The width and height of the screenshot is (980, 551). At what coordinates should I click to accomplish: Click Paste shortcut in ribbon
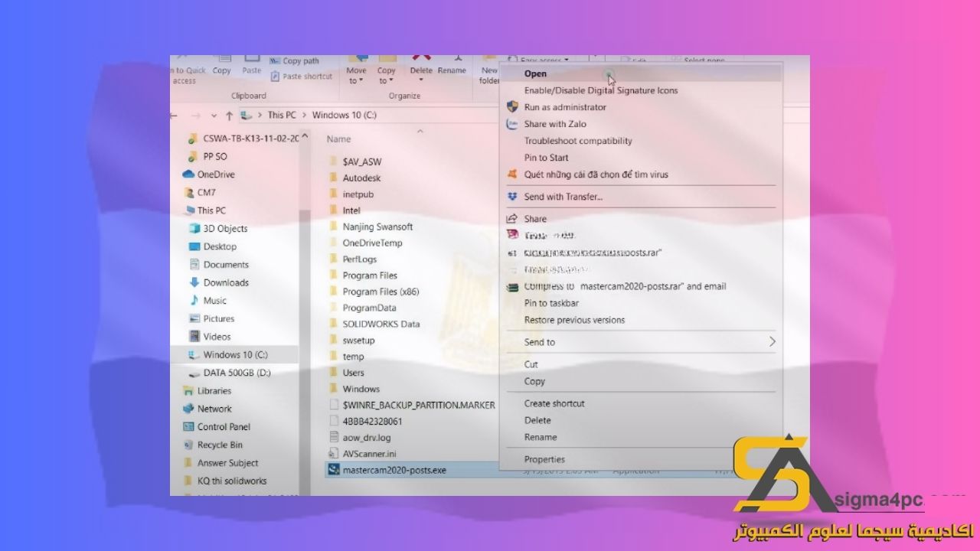(x=302, y=77)
